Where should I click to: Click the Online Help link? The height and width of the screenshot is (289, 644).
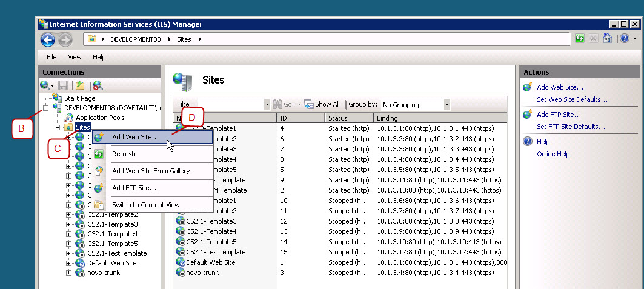[553, 154]
